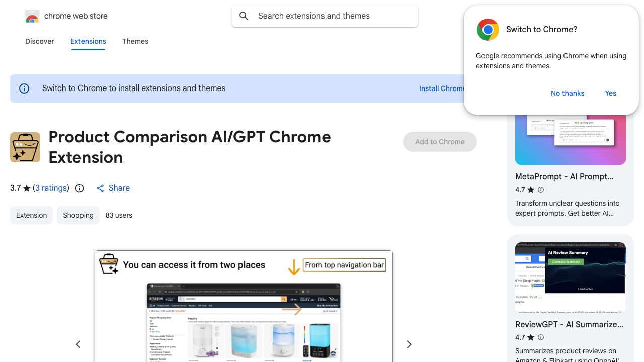
Task: Open the 3 ratings link
Action: [51, 188]
